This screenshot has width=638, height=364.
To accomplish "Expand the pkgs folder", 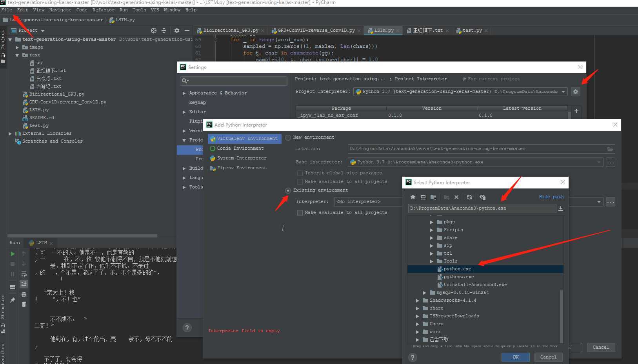I will (x=432, y=222).
